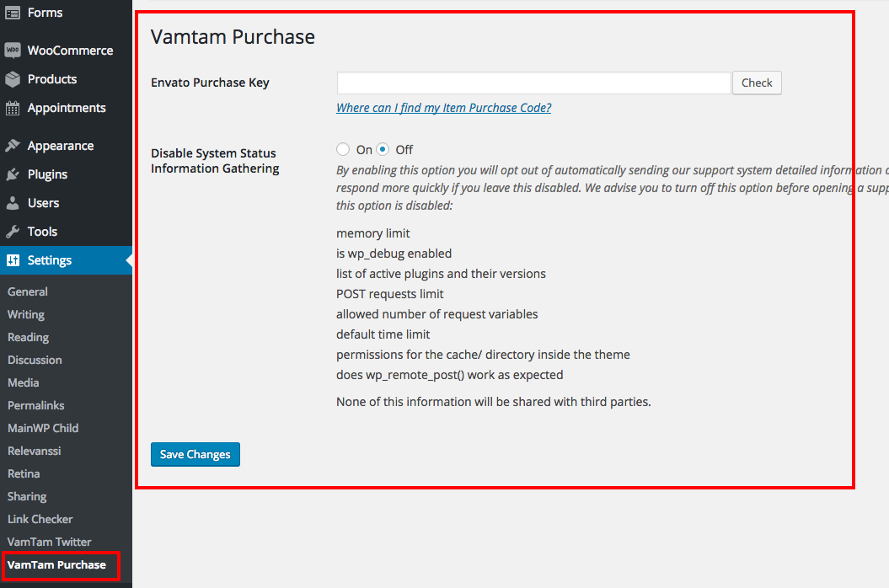
Task: Click 'POST requests limit' text
Action: (x=390, y=294)
